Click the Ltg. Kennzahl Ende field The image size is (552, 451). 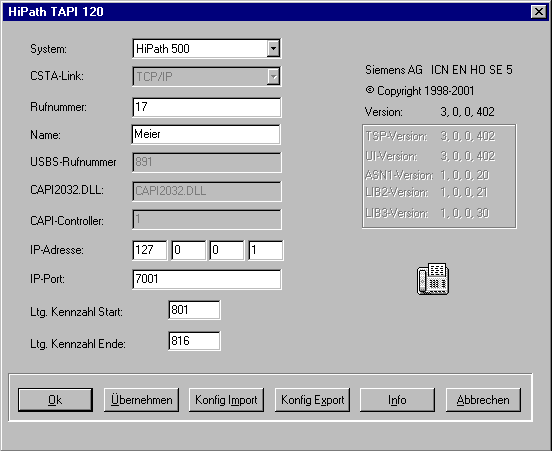click(x=194, y=341)
